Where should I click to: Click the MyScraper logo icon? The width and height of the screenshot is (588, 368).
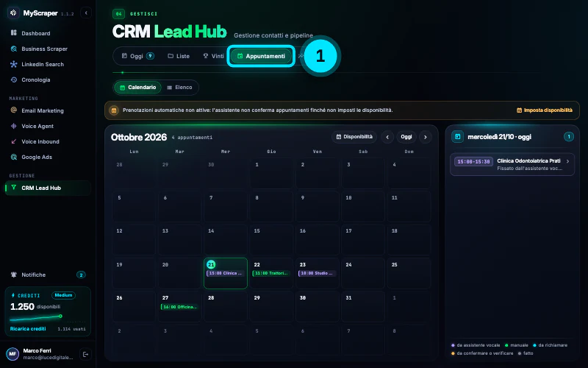click(13, 13)
